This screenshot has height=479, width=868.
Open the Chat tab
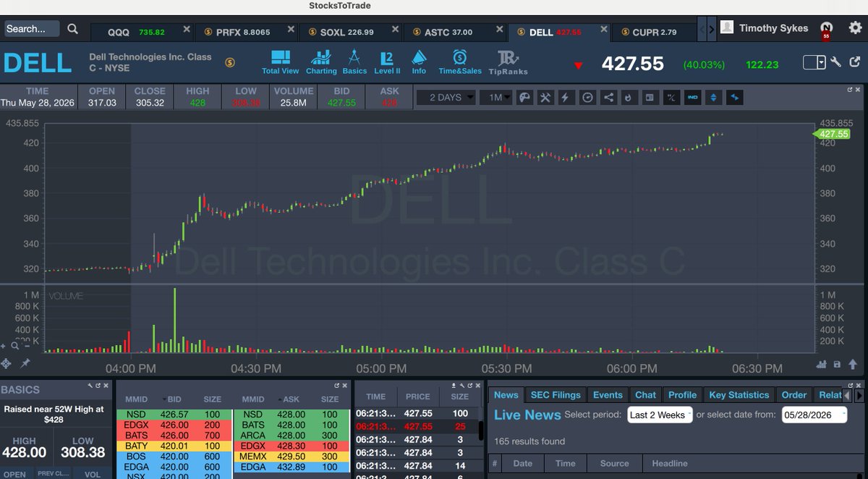[645, 395]
